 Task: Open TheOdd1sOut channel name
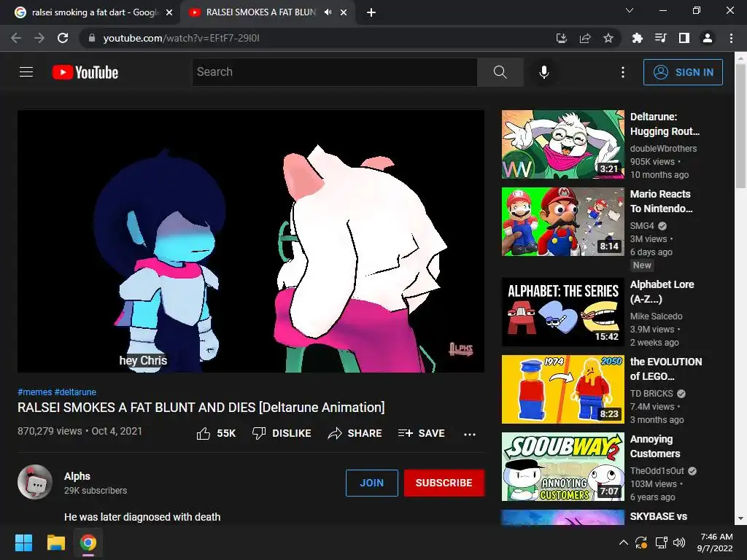tap(657, 470)
